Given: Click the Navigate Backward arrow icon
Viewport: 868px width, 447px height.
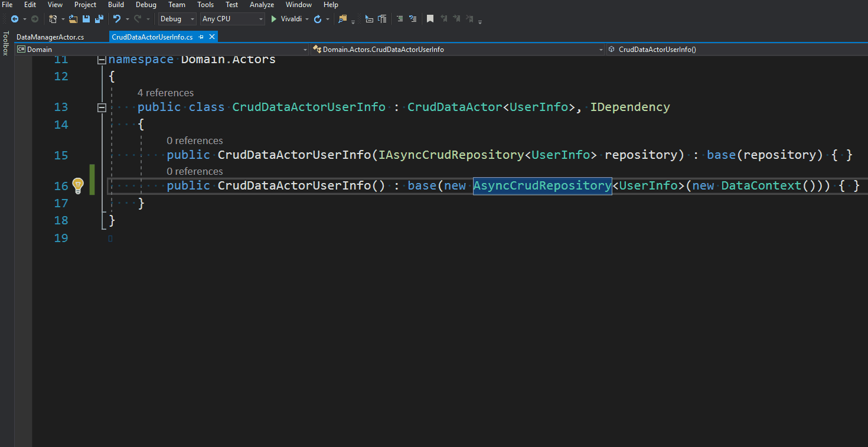Looking at the screenshot, I should pos(14,19).
